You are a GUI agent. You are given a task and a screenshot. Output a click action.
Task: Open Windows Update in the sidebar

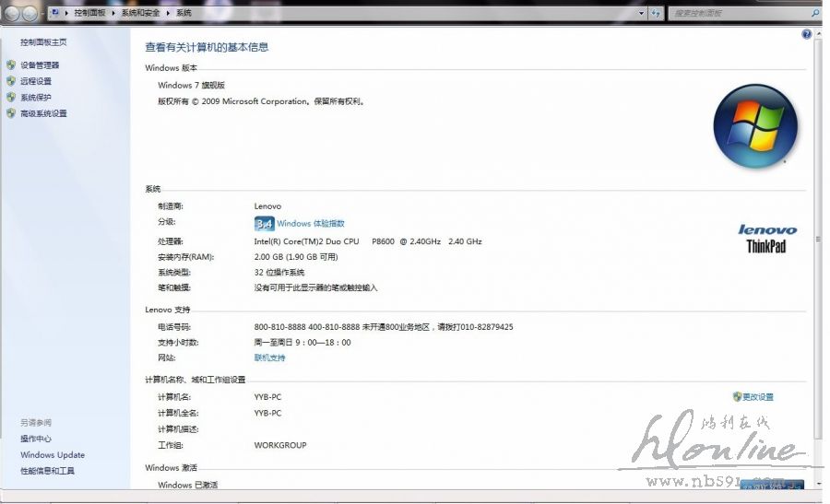click(x=53, y=455)
